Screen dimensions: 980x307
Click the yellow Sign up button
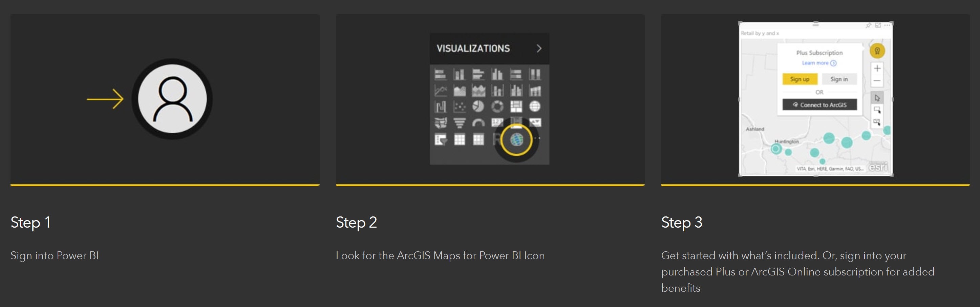800,79
